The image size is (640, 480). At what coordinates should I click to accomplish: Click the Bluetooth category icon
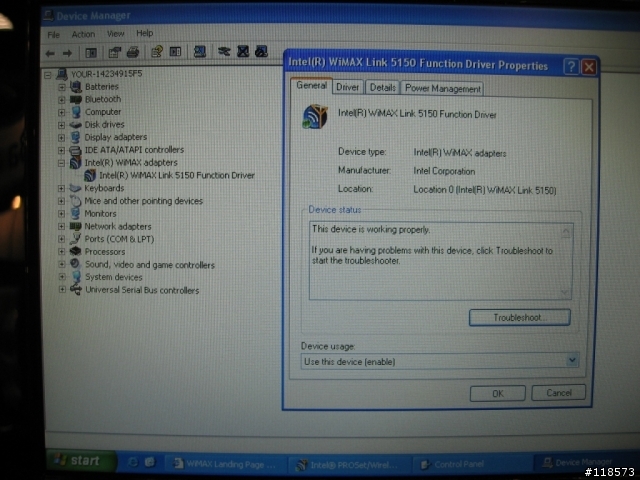76,99
